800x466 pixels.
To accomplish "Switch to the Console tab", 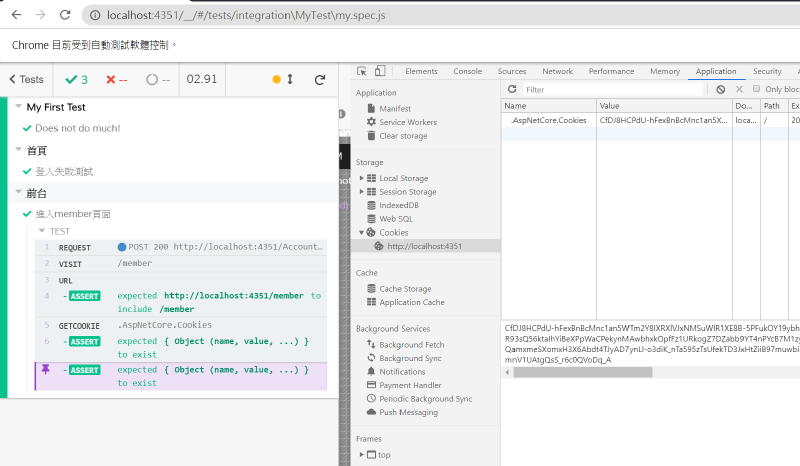I will point(467,71).
